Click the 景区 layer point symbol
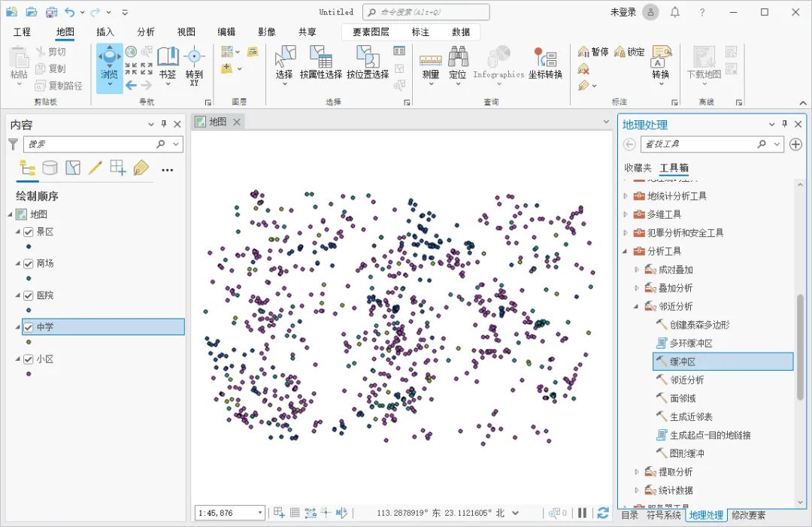This screenshot has width=812, height=527. (x=29, y=247)
